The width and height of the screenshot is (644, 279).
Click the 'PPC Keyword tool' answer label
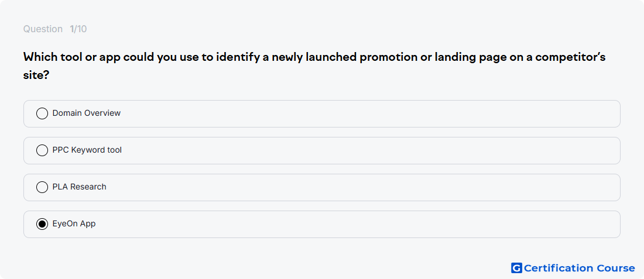click(87, 150)
